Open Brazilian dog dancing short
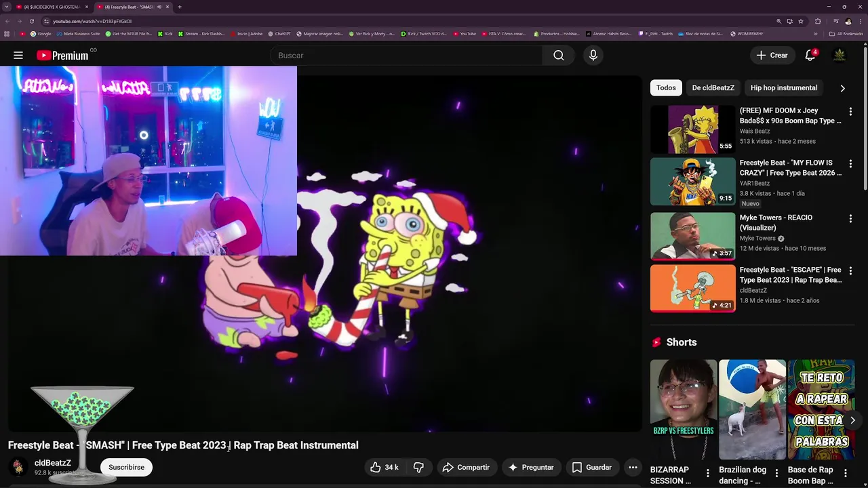The image size is (868, 488). [x=752, y=409]
